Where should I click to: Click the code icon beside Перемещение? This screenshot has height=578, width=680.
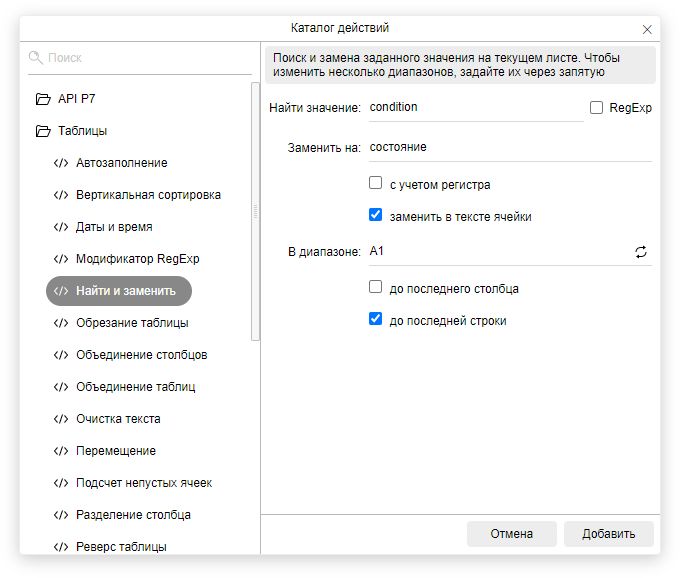[x=61, y=451]
